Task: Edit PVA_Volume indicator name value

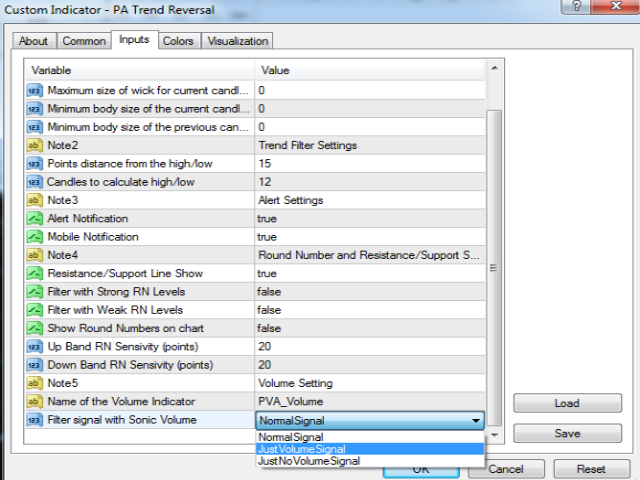Action: click(370, 401)
